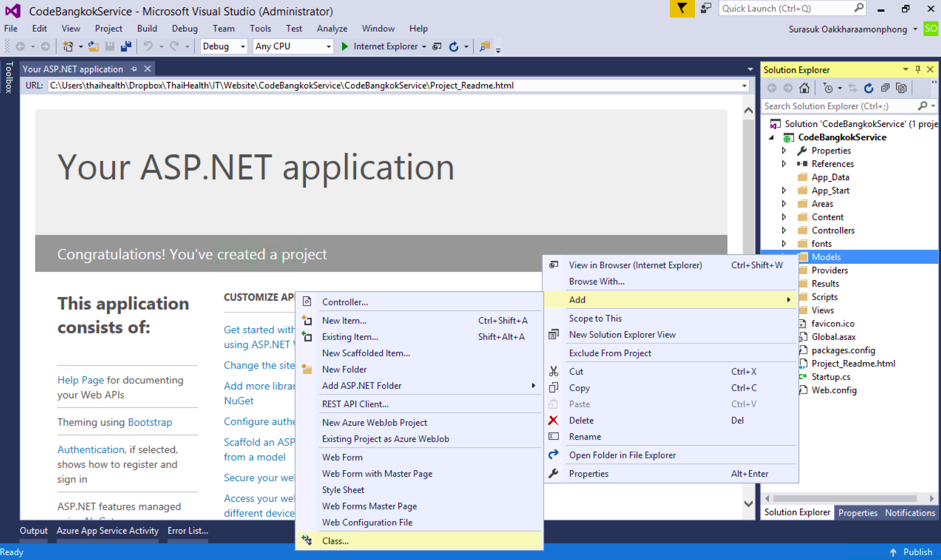Viewport: 941px width, 560px height.
Task: Toggle pin on Your ASP.NET application tab
Action: (134, 69)
